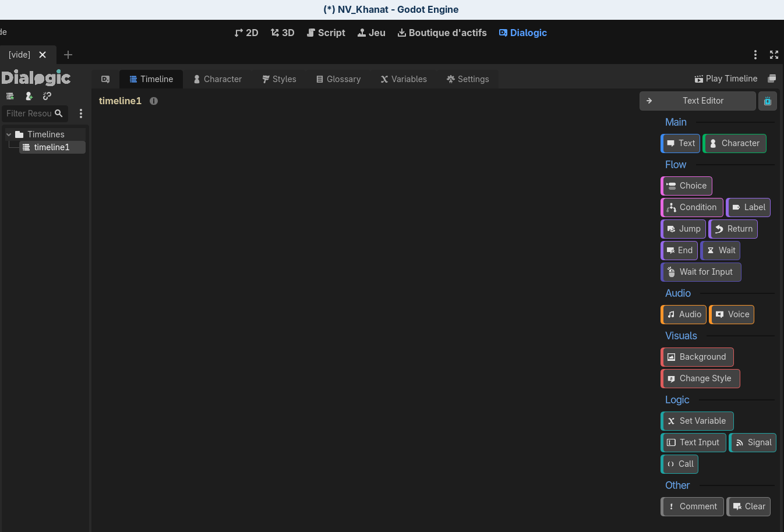Toggle distraction-free mode with the arrows icon

coord(774,55)
